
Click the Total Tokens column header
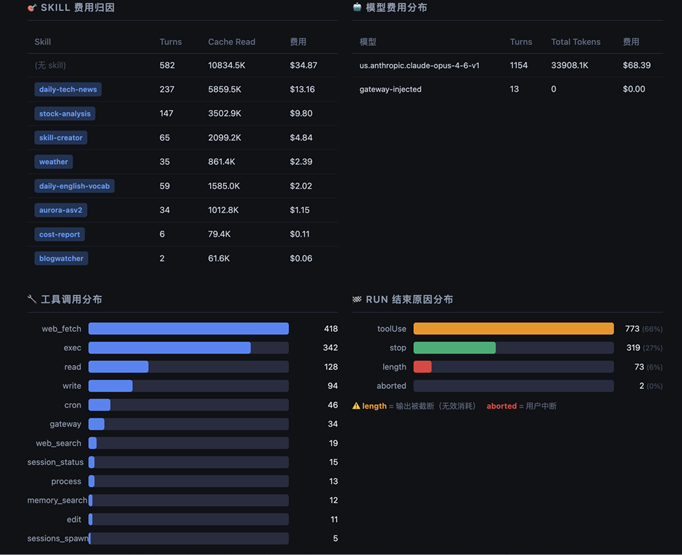(x=575, y=42)
